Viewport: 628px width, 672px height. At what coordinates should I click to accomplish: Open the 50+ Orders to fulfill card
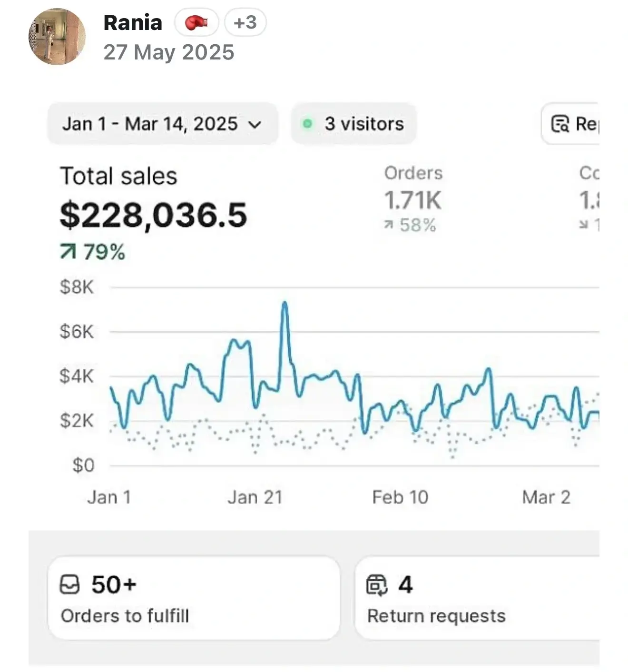coord(194,599)
